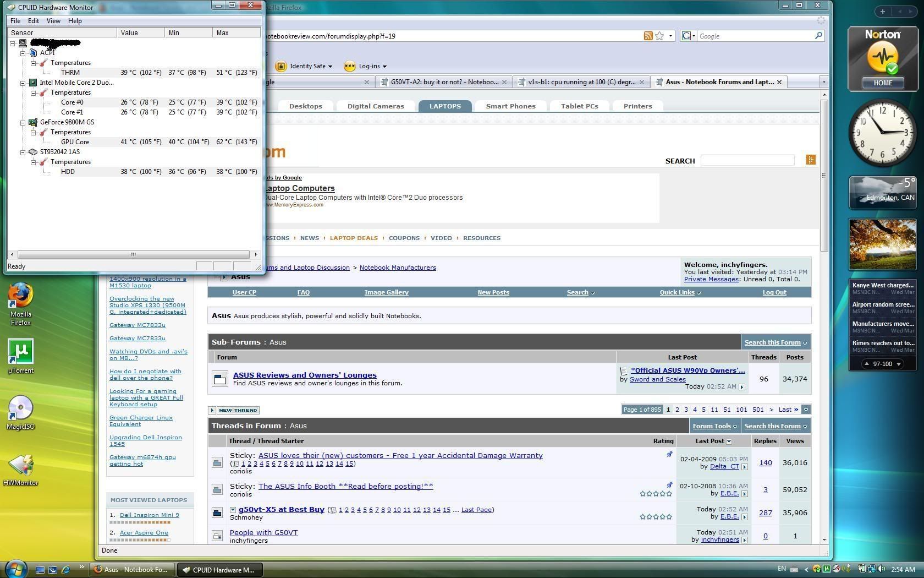Collapse the ACPI tree node
This screenshot has width=924, height=578.
click(23, 53)
